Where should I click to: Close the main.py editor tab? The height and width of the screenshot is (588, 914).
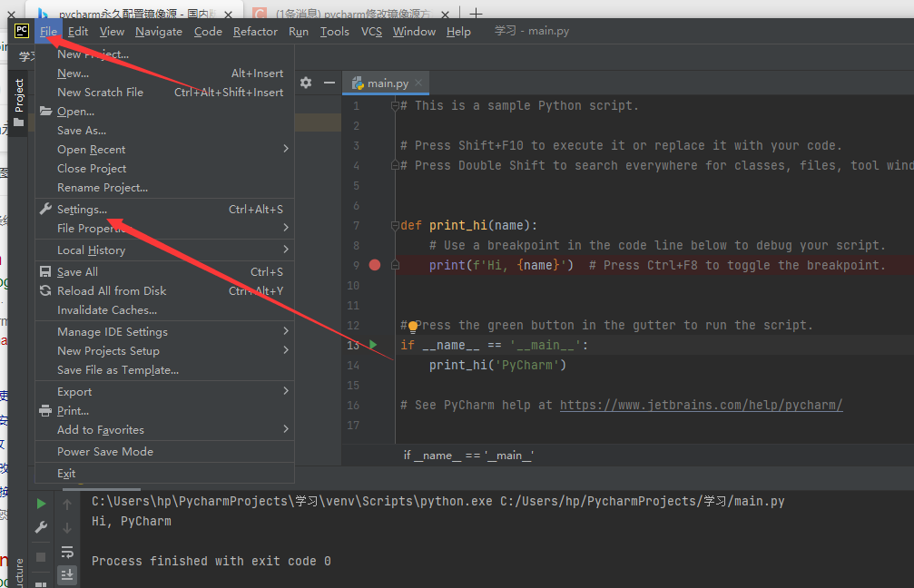tap(419, 83)
